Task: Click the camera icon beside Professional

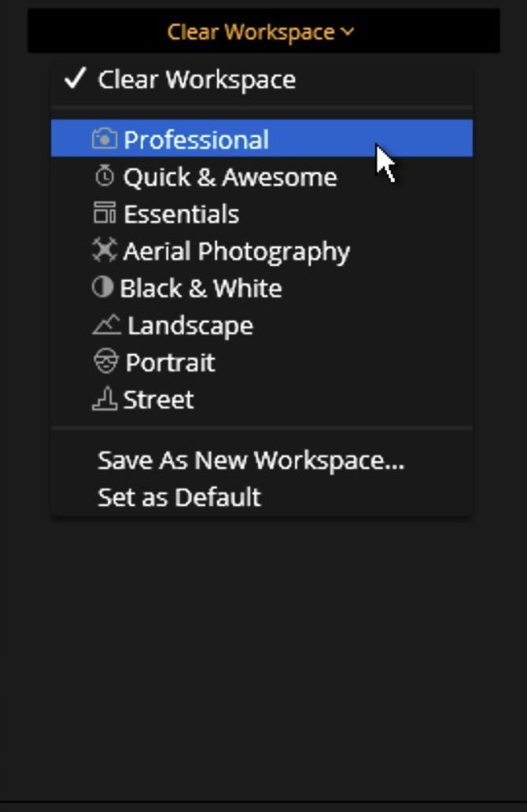Action: click(105, 138)
